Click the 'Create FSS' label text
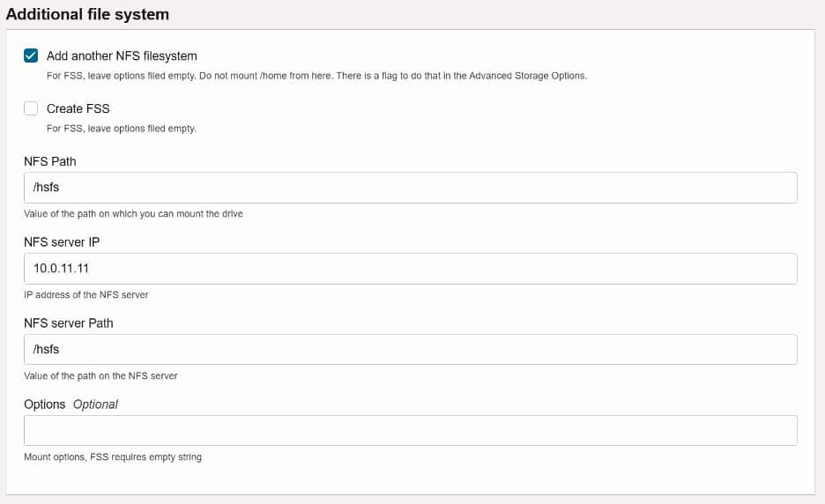This screenshot has width=825, height=504. click(78, 108)
